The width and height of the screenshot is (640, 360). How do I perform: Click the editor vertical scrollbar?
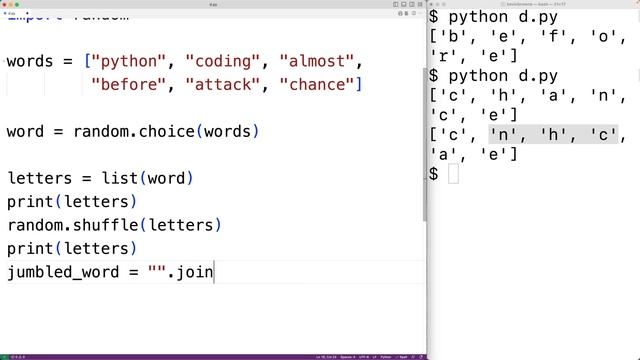click(x=424, y=145)
